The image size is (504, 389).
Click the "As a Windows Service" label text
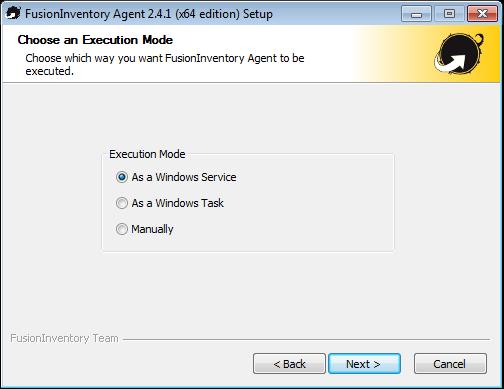pos(184,177)
